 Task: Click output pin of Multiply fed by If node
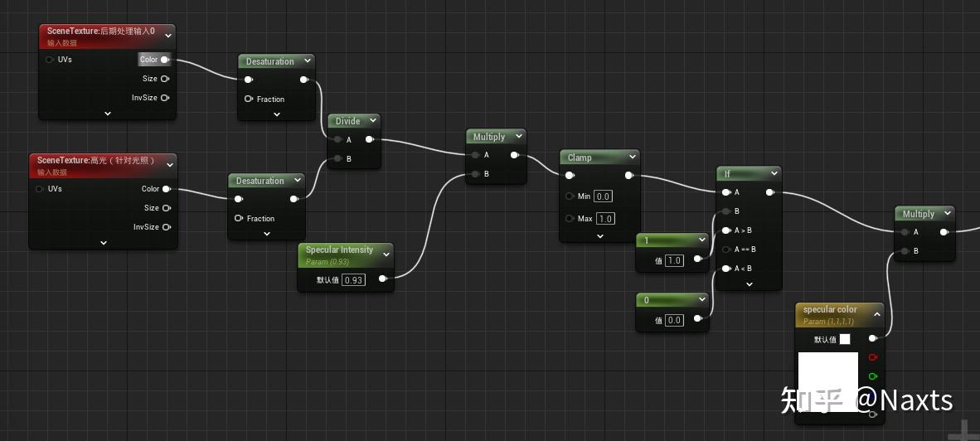[x=944, y=232]
